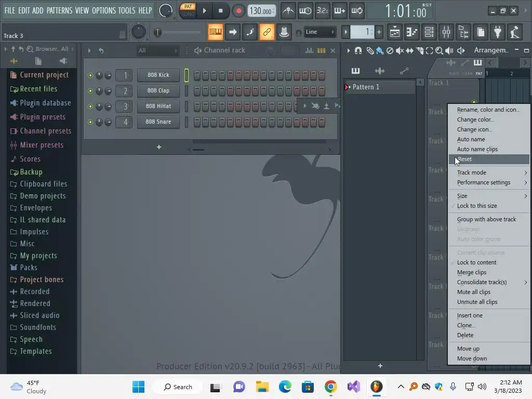The width and height of the screenshot is (532, 399).
Task: Select the Playlist mute tool
Action: pos(400,51)
